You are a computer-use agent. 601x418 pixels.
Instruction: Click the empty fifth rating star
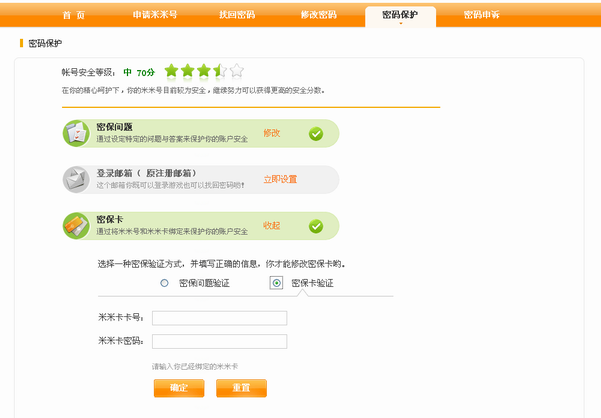(x=236, y=71)
